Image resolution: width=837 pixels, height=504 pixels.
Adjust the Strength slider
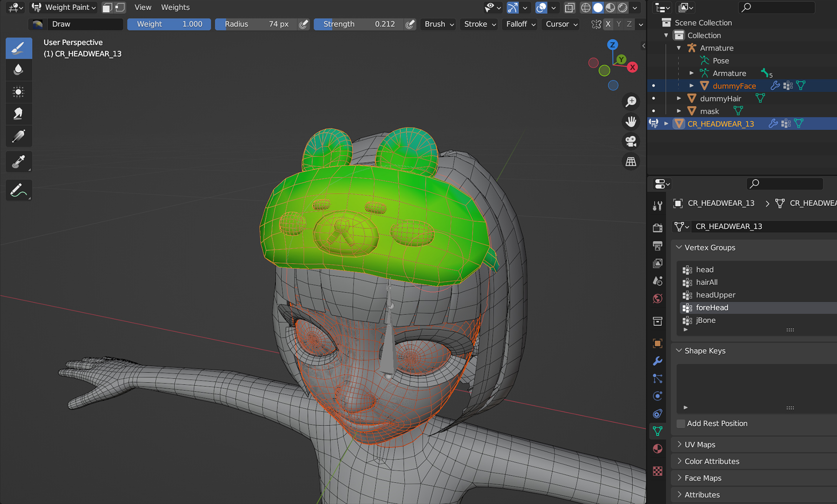point(359,24)
